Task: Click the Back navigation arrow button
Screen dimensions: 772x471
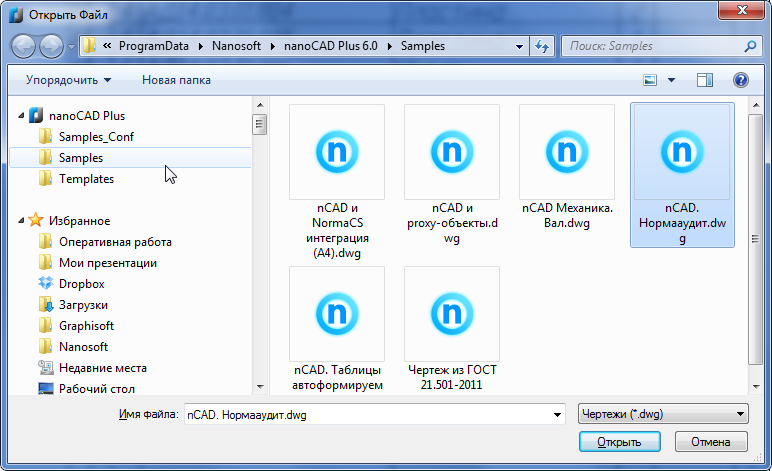Action: (x=23, y=47)
